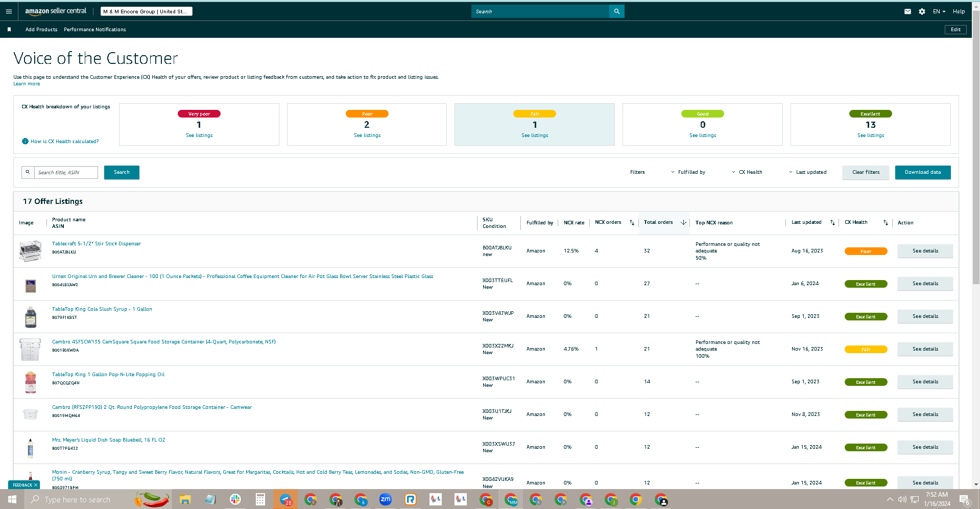Open the Monin Cranberry Syrup product link
The image size is (980, 509).
(258, 475)
